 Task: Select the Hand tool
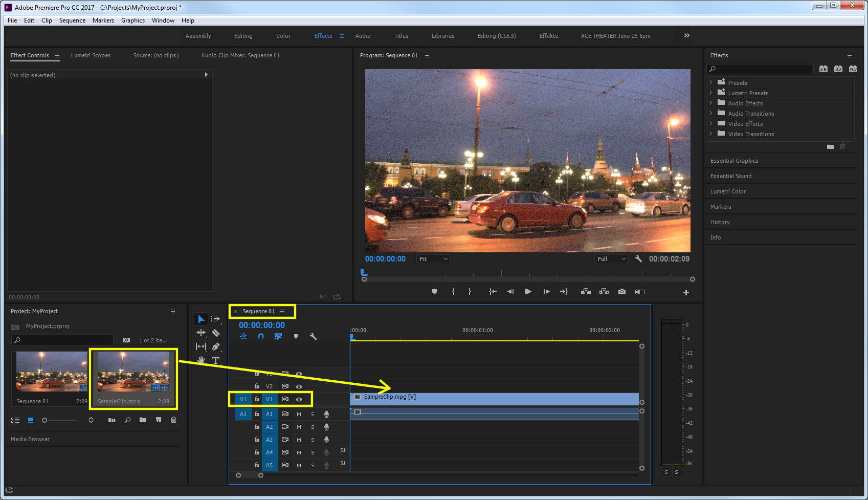(x=201, y=360)
